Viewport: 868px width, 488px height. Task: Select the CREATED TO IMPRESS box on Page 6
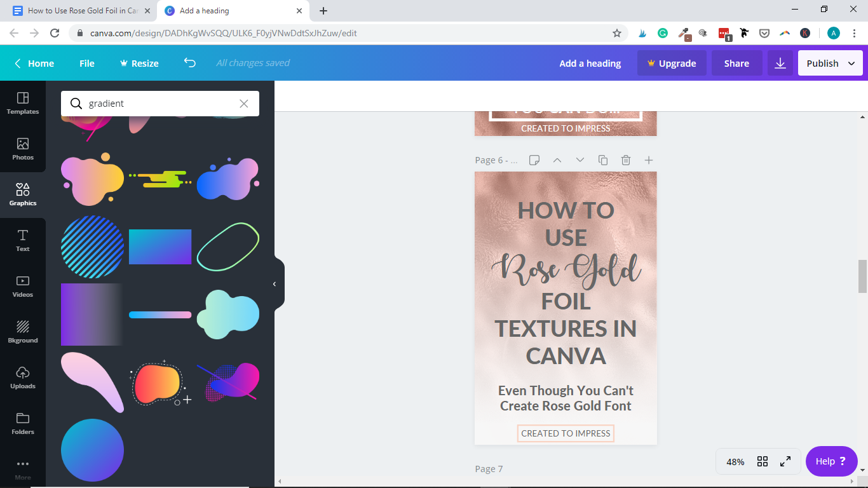click(x=566, y=433)
